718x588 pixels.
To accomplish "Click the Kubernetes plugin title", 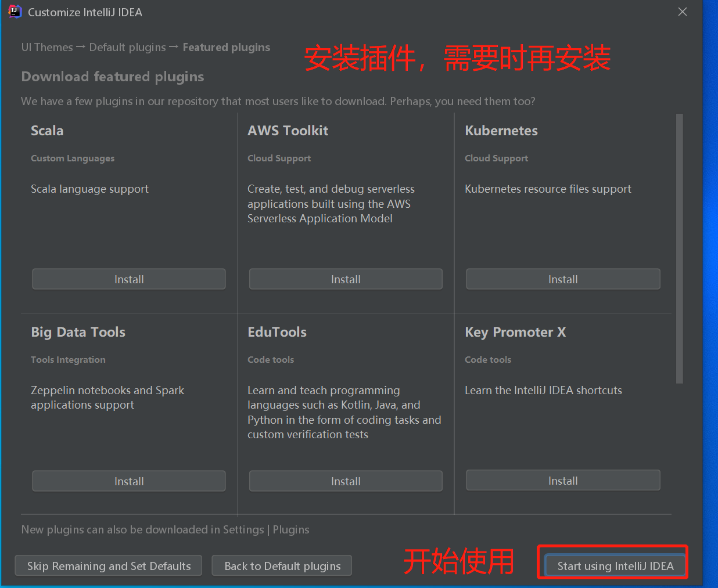I will click(501, 131).
